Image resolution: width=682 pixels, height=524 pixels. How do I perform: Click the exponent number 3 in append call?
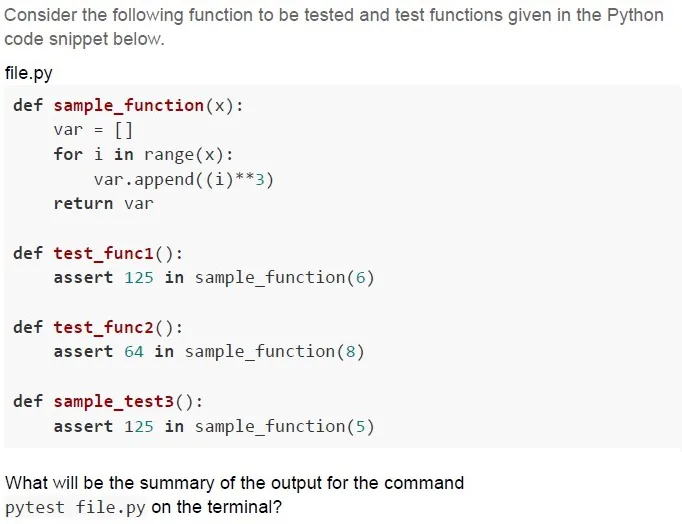point(260,179)
